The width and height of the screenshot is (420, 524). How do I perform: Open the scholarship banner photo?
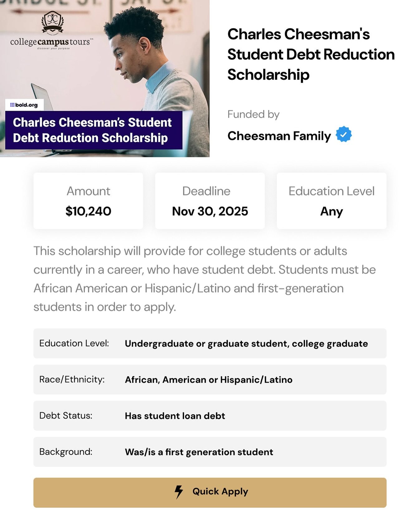[x=105, y=78]
